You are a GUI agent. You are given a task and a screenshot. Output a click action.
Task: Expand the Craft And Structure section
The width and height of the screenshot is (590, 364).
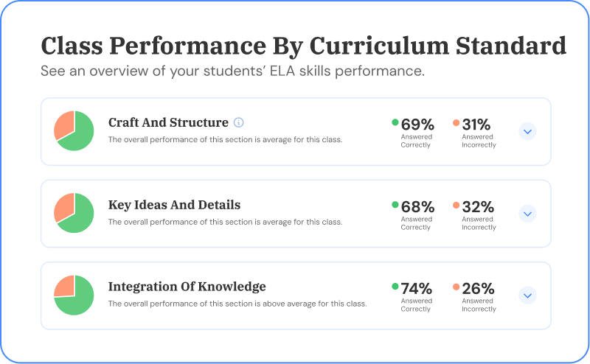tap(527, 132)
